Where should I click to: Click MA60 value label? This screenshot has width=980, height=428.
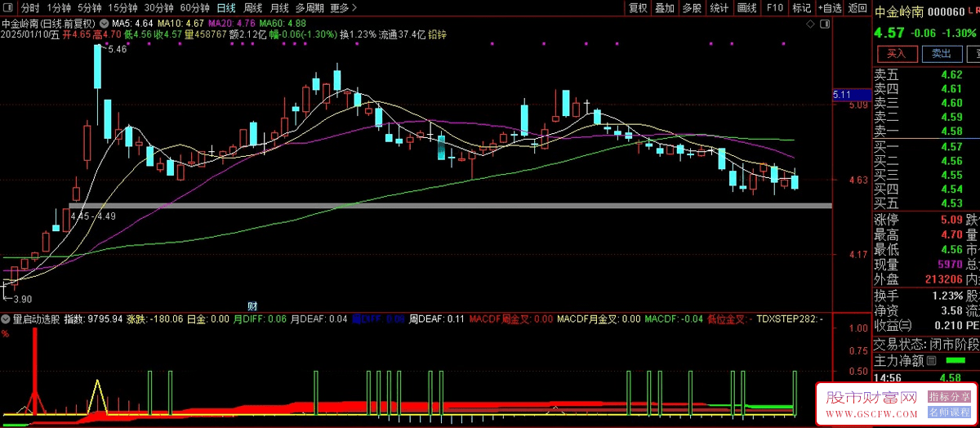coord(283,24)
